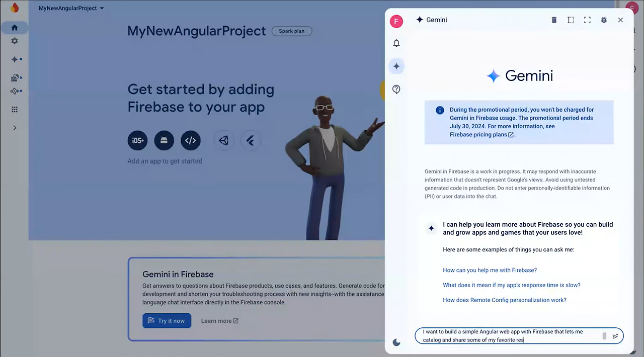Open sidebar icon above the grid icon

coord(15,91)
